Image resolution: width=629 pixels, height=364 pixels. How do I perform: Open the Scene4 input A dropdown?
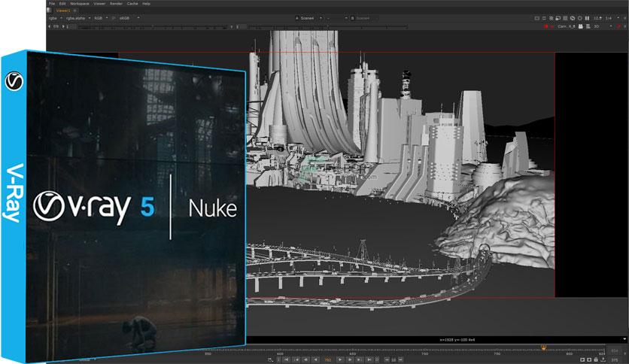[308, 18]
